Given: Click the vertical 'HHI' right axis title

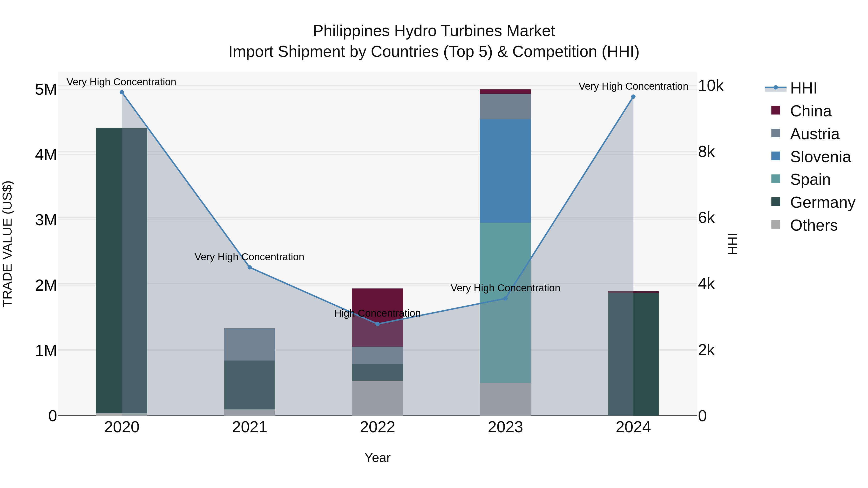Looking at the screenshot, I should tap(733, 244).
